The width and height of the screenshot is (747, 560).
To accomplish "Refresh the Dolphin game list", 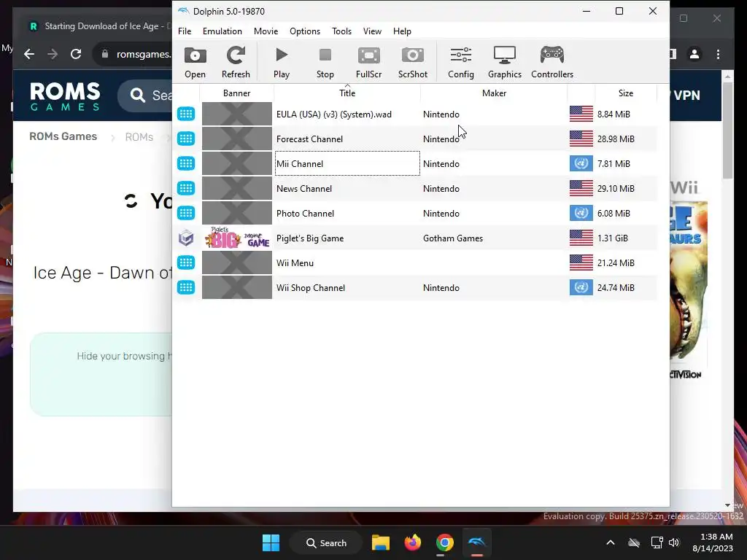I will (x=236, y=62).
